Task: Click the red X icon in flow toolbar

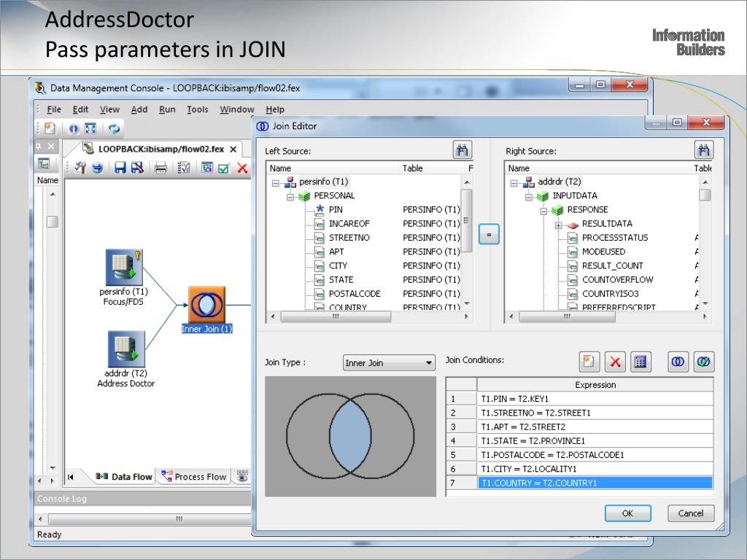Action: [242, 168]
